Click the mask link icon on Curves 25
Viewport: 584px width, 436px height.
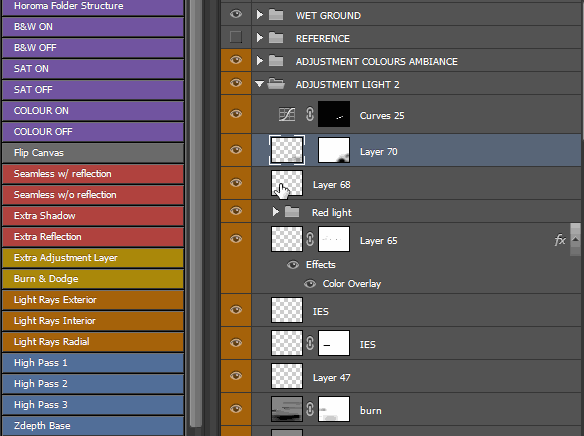coord(310,114)
